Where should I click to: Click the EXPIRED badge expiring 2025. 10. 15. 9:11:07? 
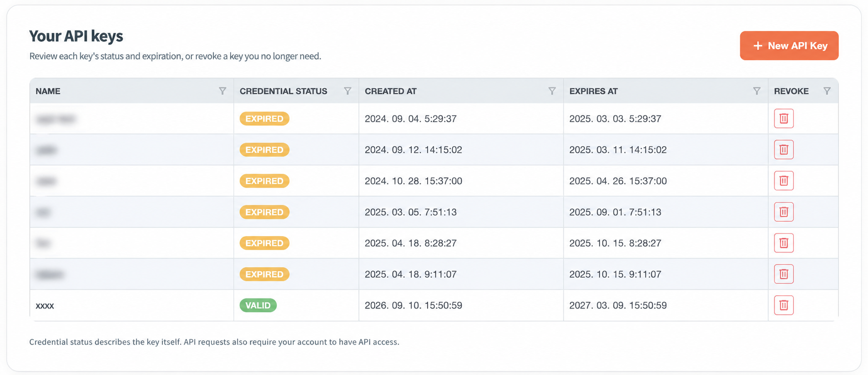coord(264,274)
